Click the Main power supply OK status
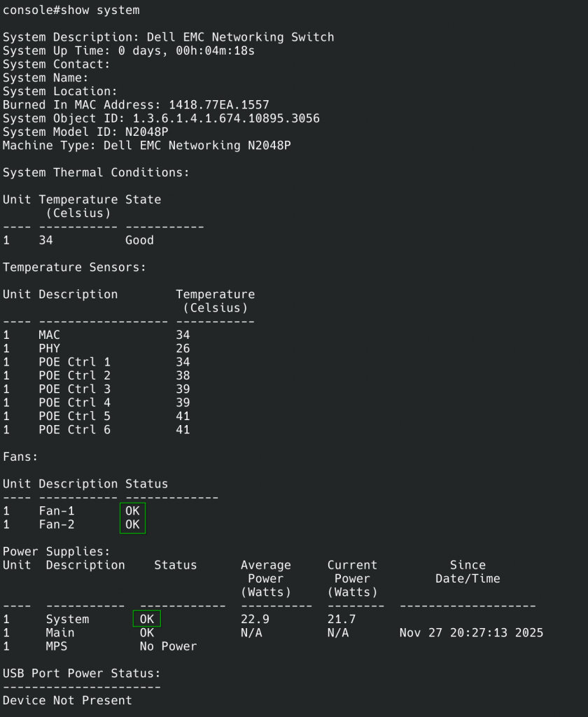 click(147, 633)
